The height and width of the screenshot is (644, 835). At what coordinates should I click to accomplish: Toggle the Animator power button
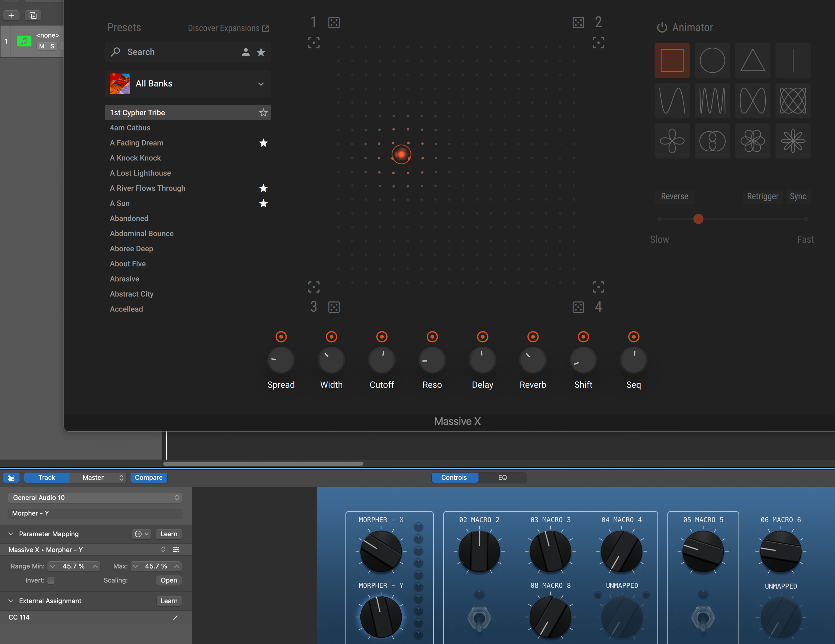point(662,28)
